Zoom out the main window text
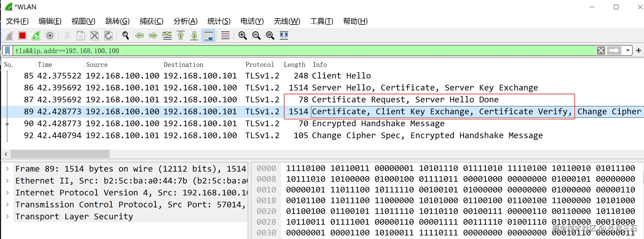 coord(256,36)
